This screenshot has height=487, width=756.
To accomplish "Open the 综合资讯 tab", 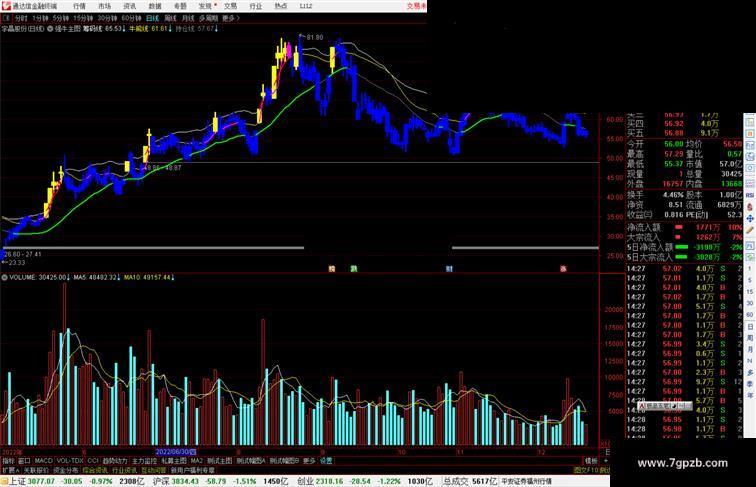I will [x=95, y=470].
